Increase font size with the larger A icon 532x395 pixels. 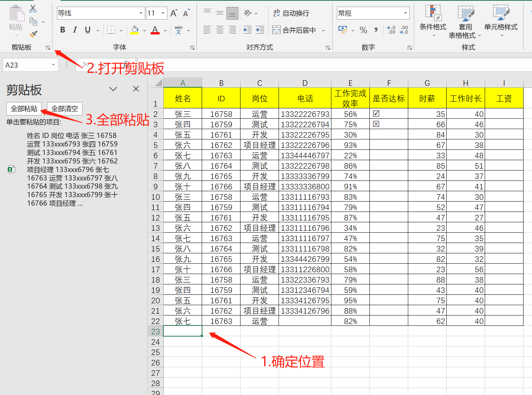(174, 13)
